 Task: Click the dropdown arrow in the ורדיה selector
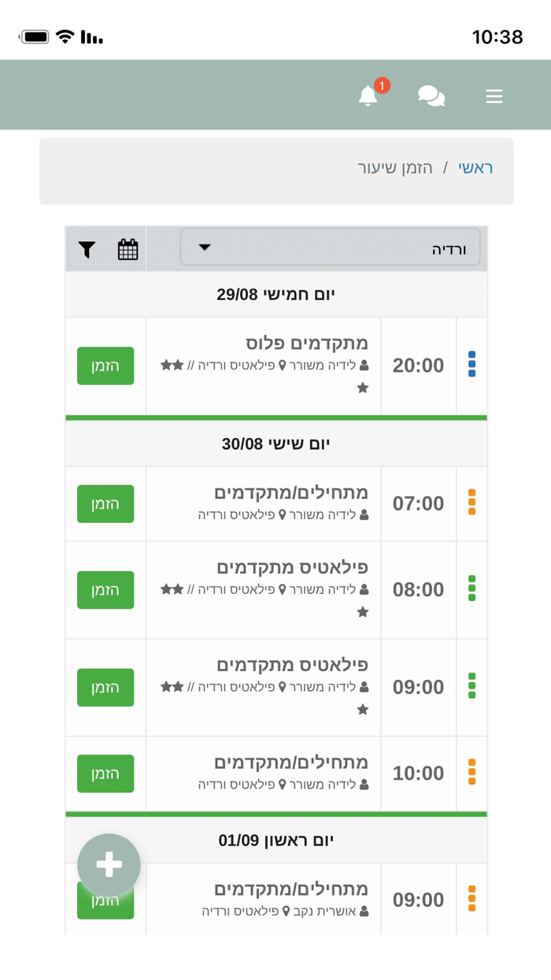point(204,247)
